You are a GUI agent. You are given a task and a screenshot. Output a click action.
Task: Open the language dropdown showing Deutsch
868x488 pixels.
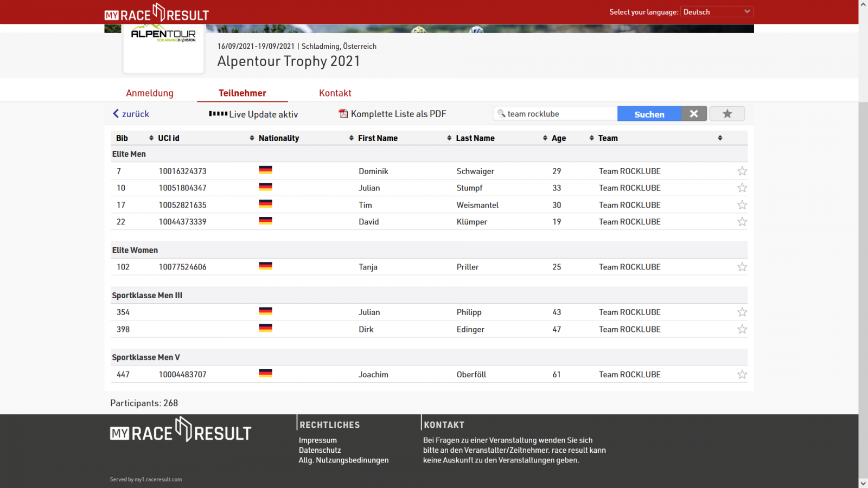[x=716, y=12]
